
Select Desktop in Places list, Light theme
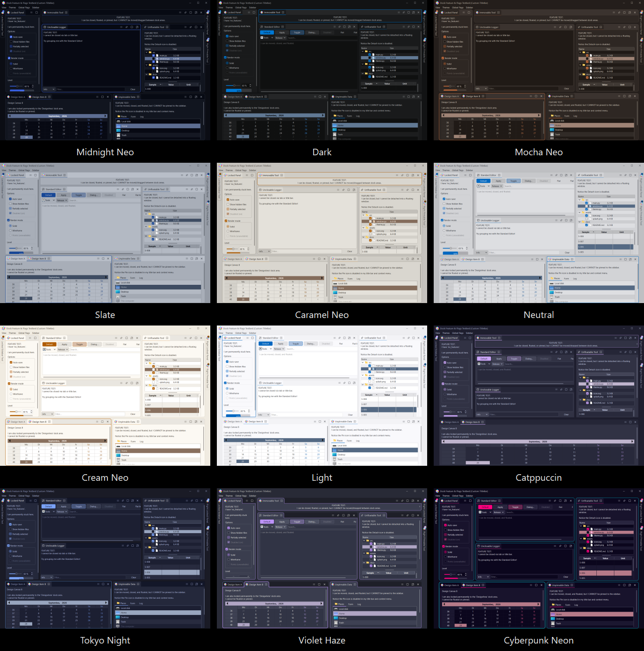point(375,455)
